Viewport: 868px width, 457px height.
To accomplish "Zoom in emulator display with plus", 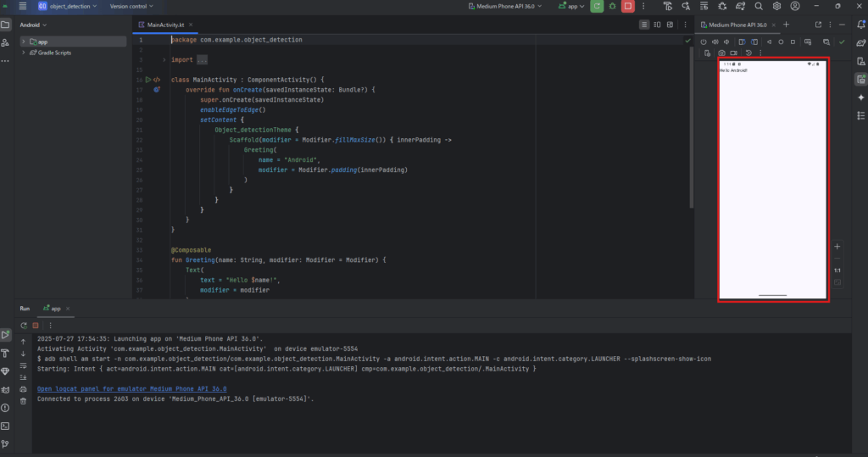I will [837, 247].
